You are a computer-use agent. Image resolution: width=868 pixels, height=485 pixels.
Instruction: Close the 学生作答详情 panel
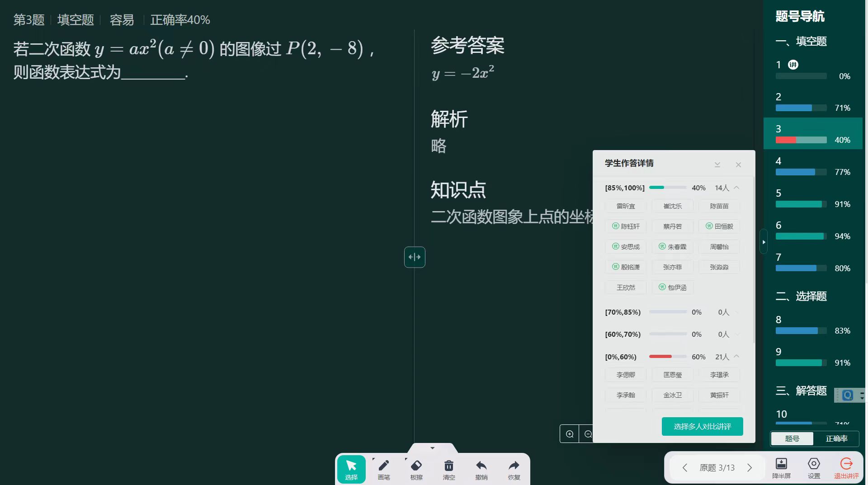click(x=738, y=164)
